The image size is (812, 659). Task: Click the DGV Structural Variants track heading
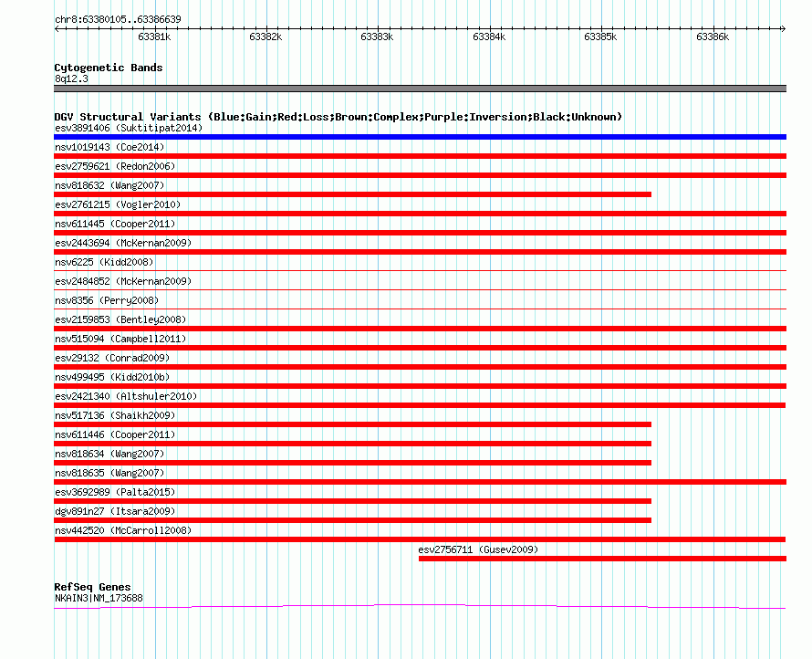click(338, 117)
